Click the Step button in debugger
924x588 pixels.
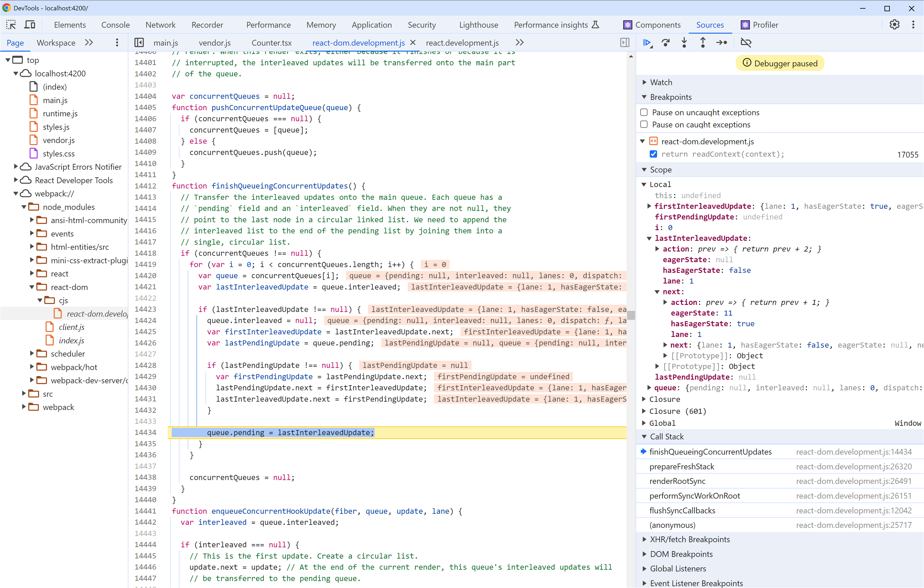(x=722, y=43)
